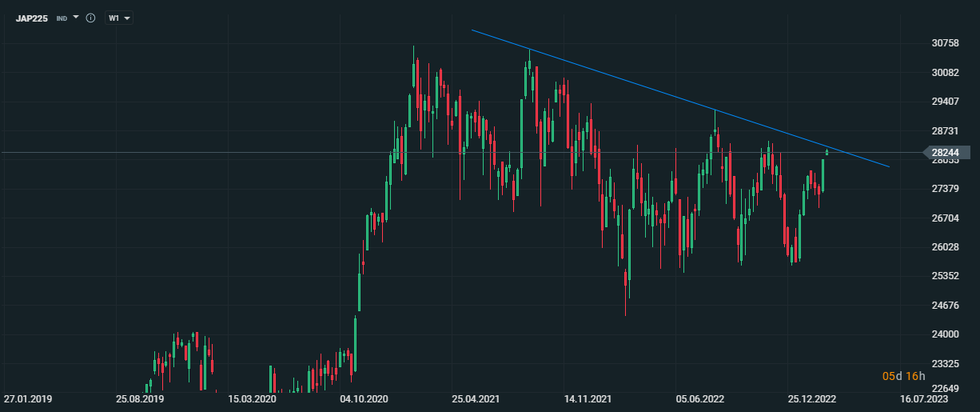Click the 25352 price axis label
Image resolution: width=980 pixels, height=412 pixels.
pyautogui.click(x=946, y=276)
